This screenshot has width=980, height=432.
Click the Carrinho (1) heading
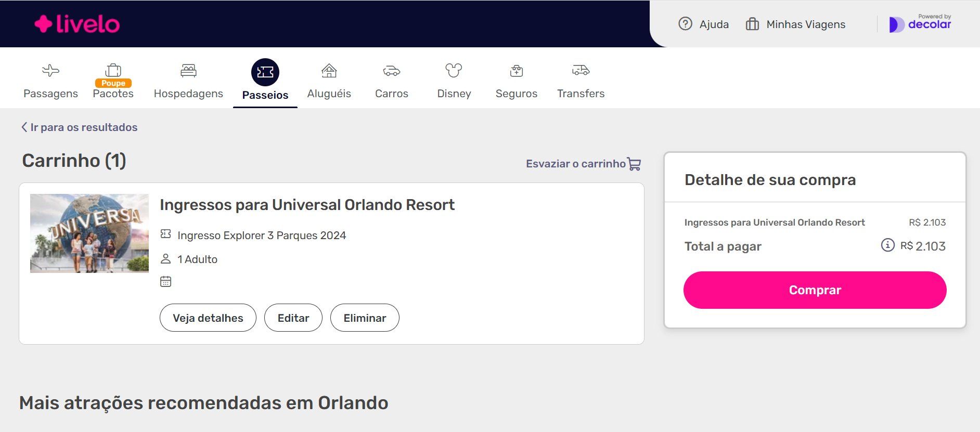tap(74, 161)
